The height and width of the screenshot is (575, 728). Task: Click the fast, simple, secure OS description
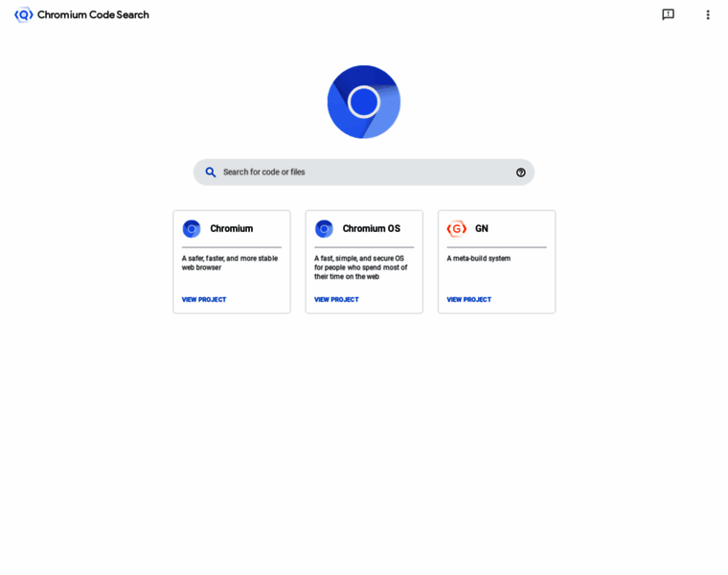[x=361, y=267]
